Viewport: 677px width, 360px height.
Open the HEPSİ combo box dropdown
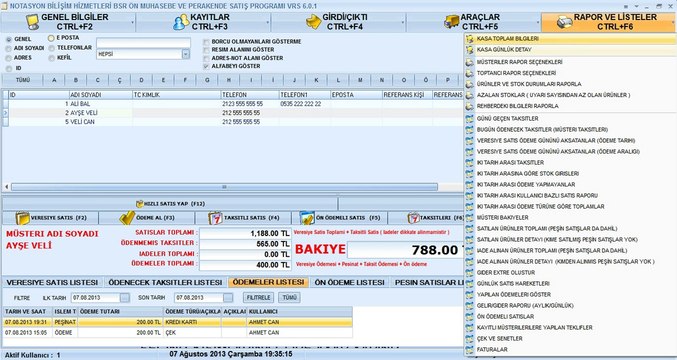tap(186, 54)
